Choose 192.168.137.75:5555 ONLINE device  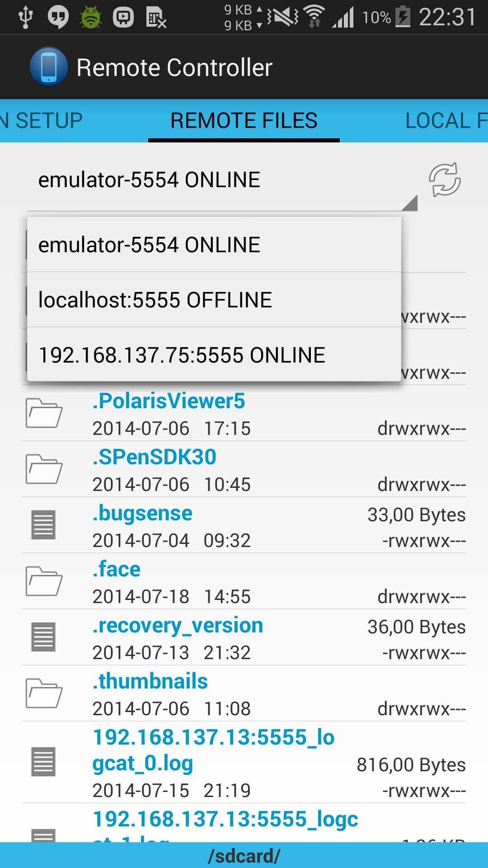coord(214,355)
